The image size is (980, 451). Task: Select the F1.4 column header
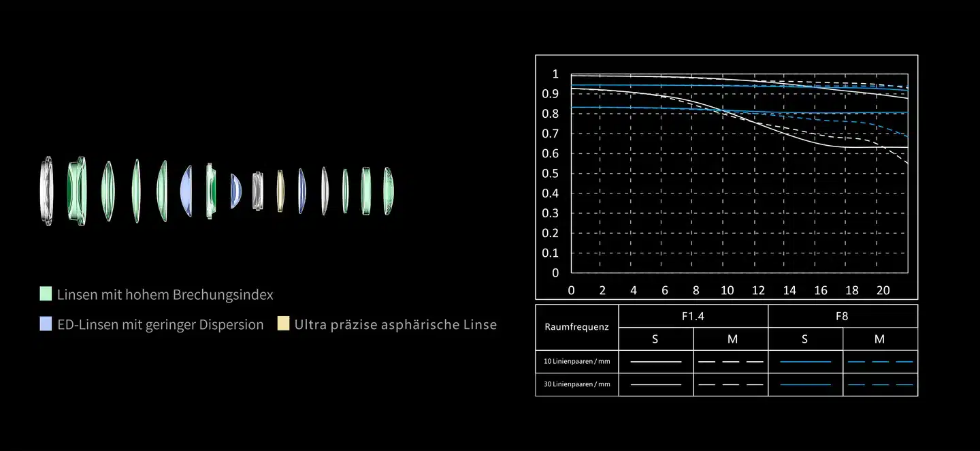[693, 316]
